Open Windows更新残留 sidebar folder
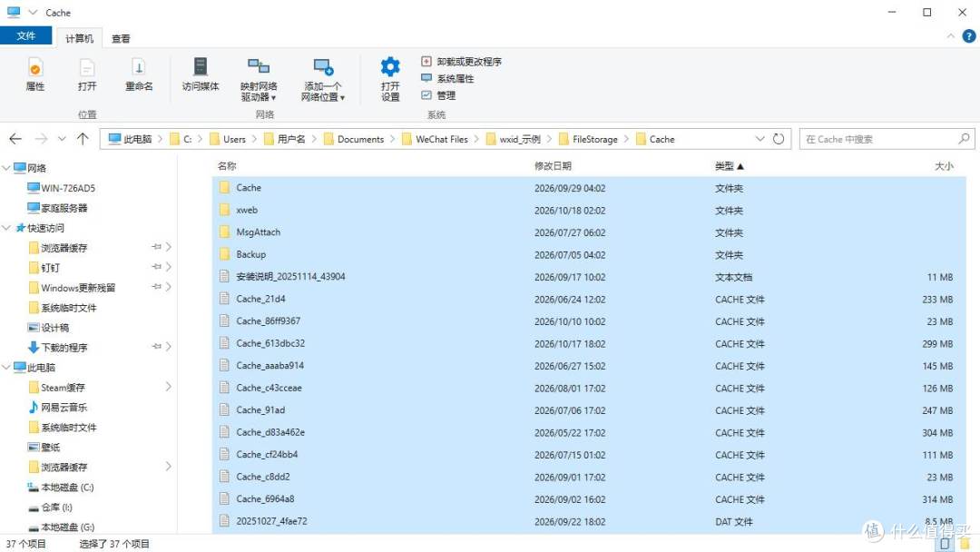 pos(72,288)
